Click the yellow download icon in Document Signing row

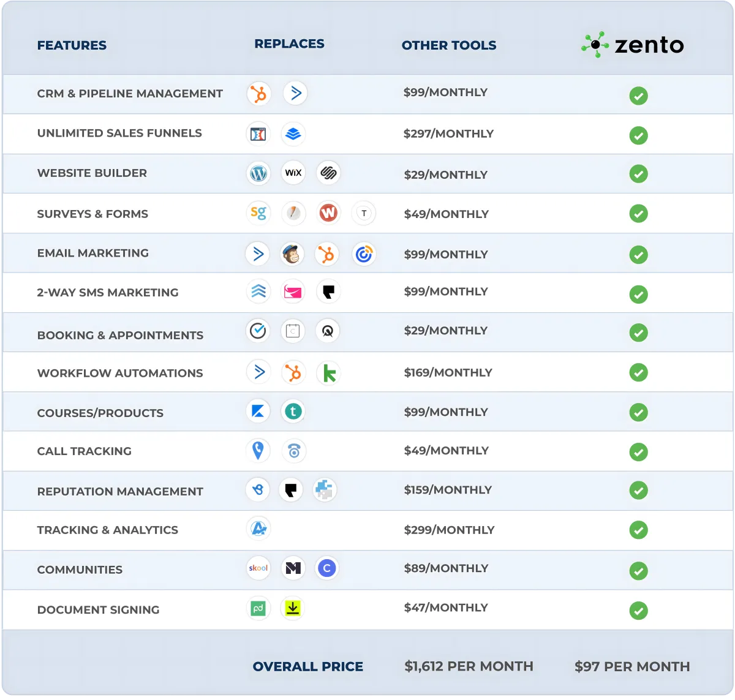(x=293, y=608)
